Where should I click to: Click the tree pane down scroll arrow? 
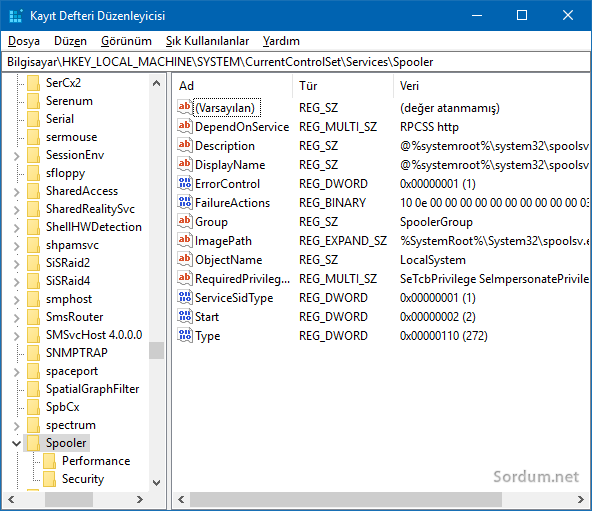point(156,483)
